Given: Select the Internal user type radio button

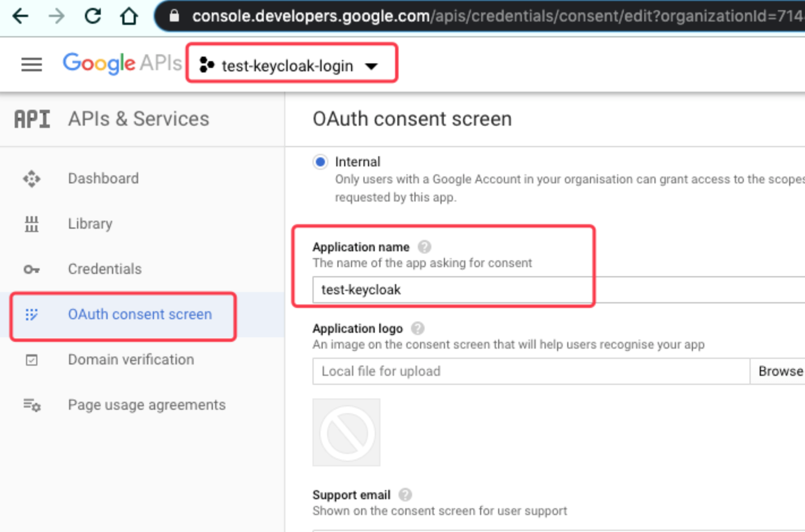Looking at the screenshot, I should tap(320, 161).
